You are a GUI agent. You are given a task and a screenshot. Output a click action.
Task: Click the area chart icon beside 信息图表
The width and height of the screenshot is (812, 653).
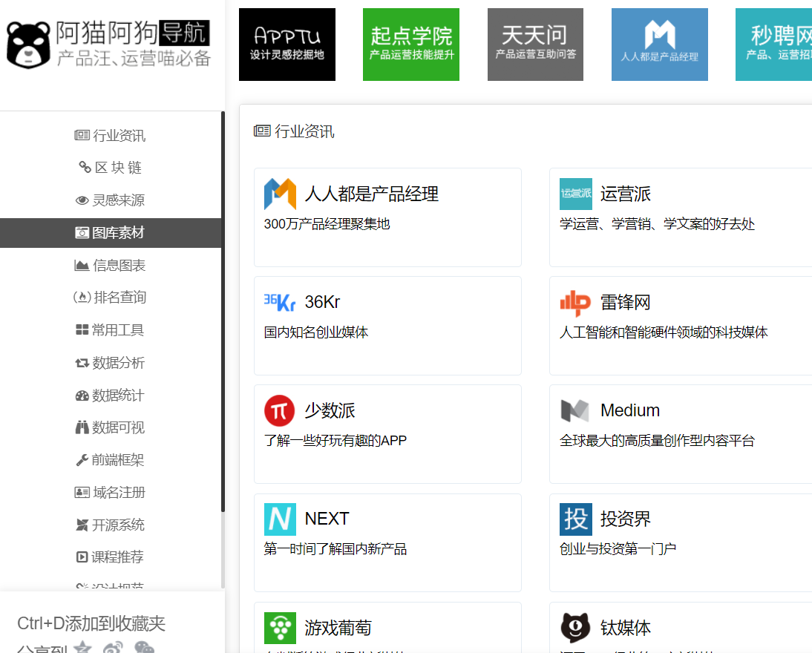point(82,266)
